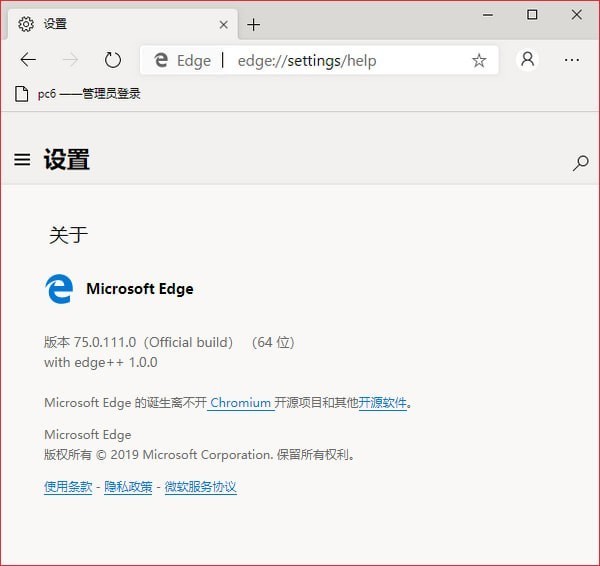Image resolution: width=600 pixels, height=566 pixels.
Task: Open the hamburger settings menu
Action: [x=22, y=160]
